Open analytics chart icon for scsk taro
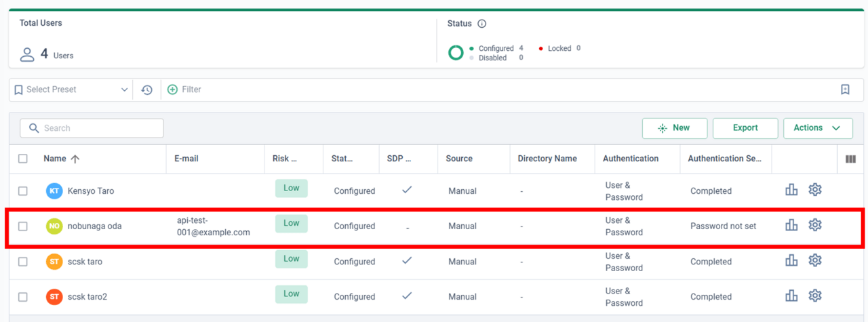 [x=791, y=260]
